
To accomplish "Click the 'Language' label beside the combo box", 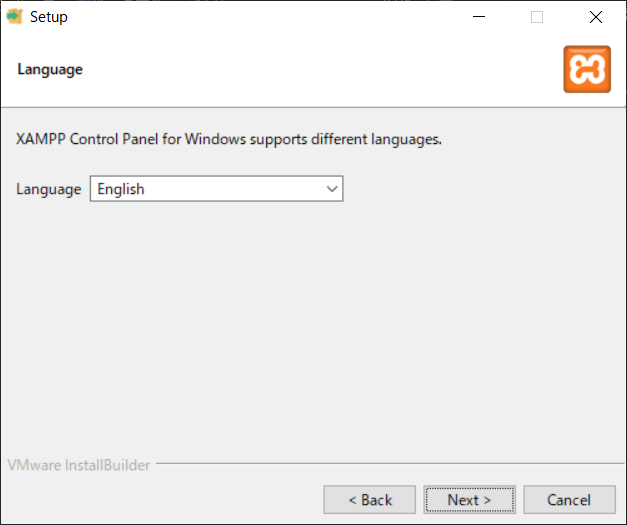I will click(49, 189).
